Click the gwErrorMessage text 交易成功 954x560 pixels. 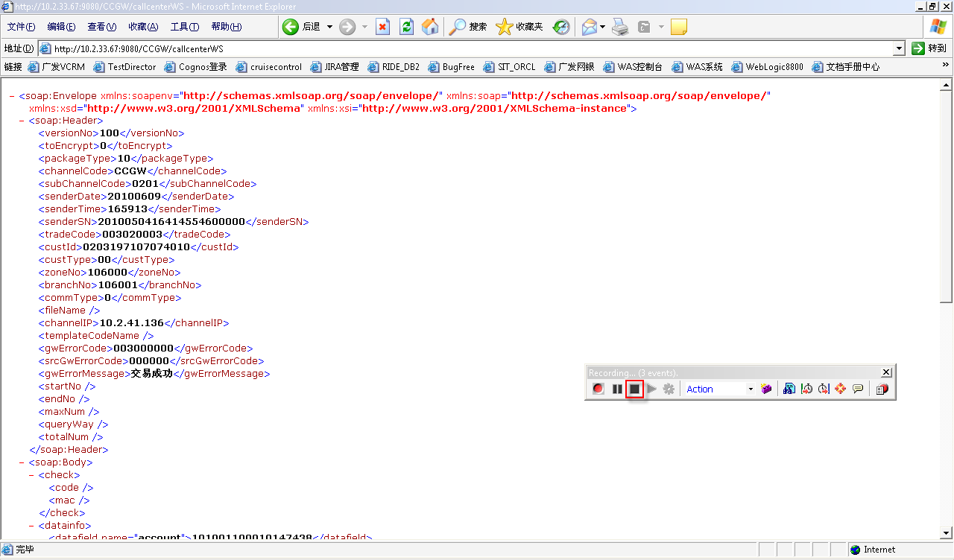coord(152,374)
